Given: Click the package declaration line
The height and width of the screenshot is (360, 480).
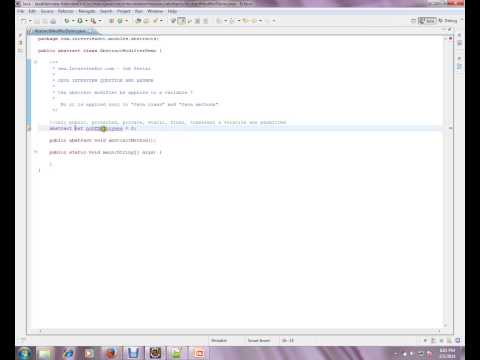Looking at the screenshot, I should 98,39.
